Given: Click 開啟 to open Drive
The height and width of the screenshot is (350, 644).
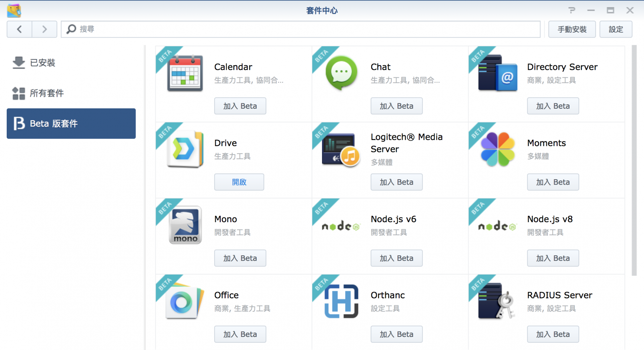Looking at the screenshot, I should pyautogui.click(x=239, y=182).
